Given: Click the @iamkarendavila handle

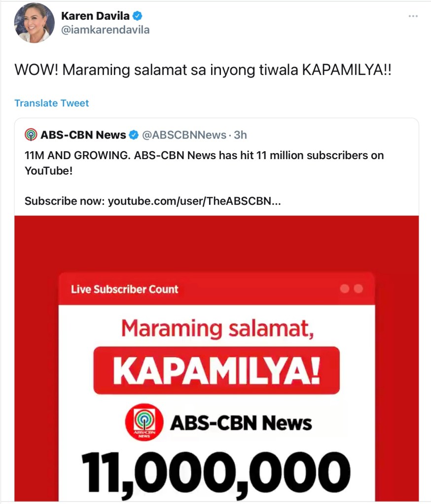Looking at the screenshot, I should click(x=105, y=30).
